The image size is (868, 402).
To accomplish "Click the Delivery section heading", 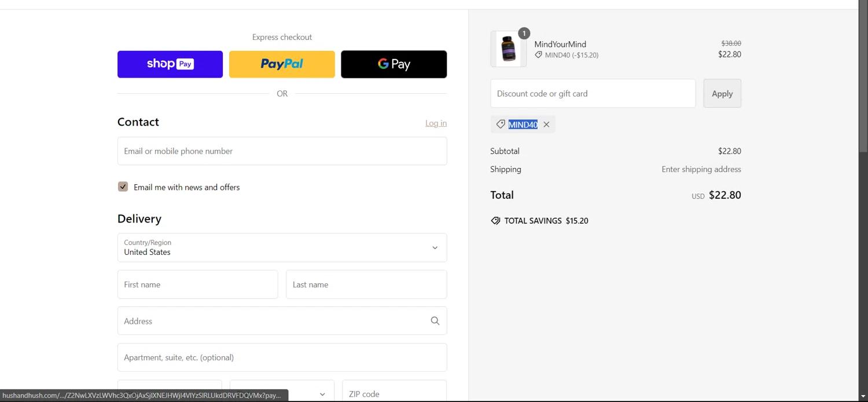I will tap(139, 219).
